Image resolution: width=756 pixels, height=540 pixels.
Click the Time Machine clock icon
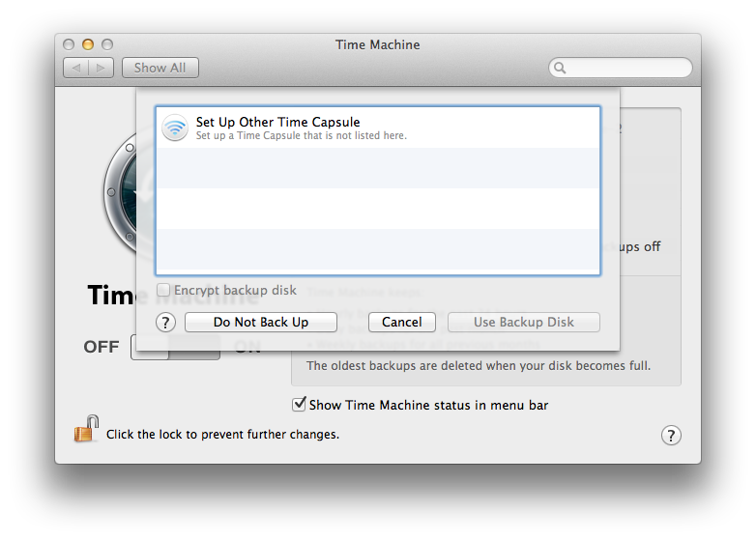coord(120,192)
